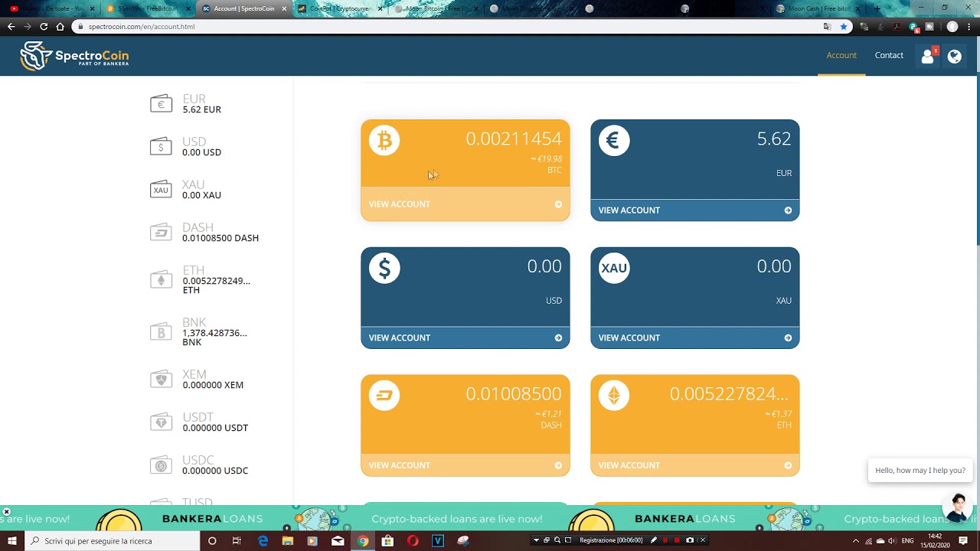Open the recorder pencil draw tool
Image resolution: width=980 pixels, height=551 pixels.
pyautogui.click(x=653, y=540)
